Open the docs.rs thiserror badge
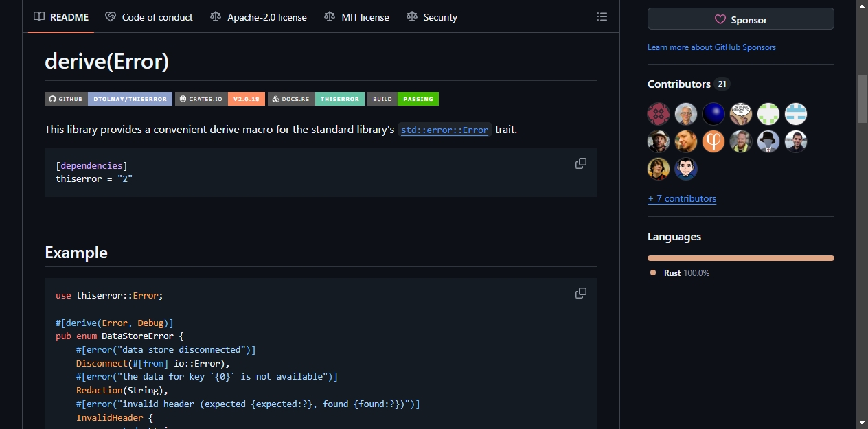This screenshot has height=429, width=868. 316,99
